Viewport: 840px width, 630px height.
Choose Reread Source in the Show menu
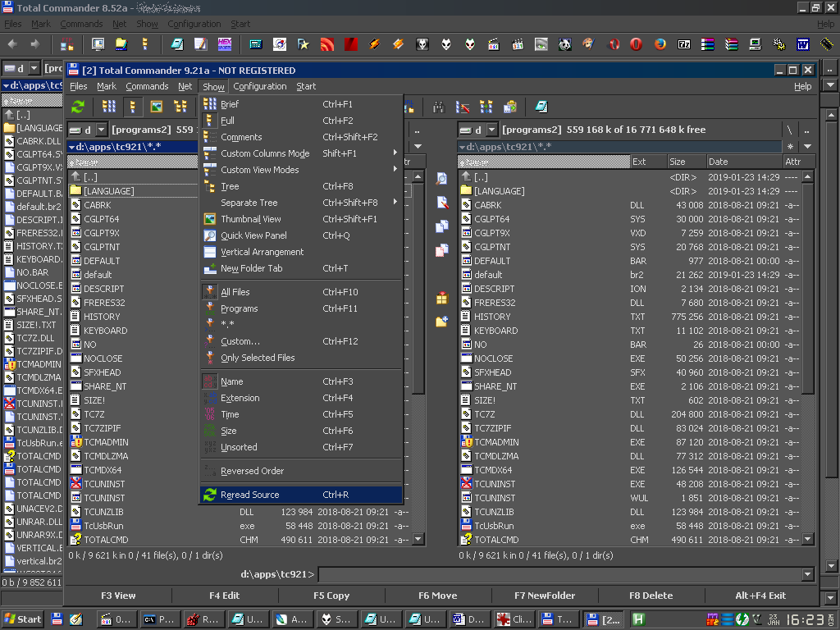[301, 495]
